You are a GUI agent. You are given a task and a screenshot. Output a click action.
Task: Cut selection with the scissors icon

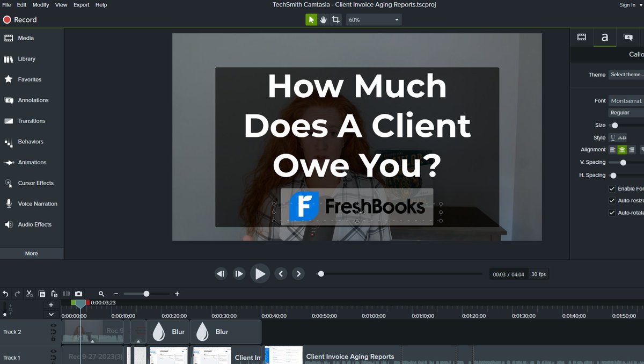[30, 294]
